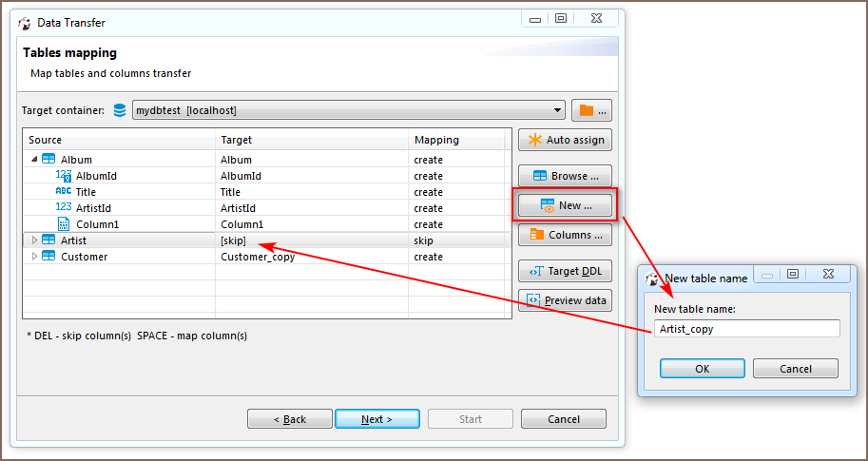Open the Columns mapping button
The width and height of the screenshot is (868, 461).
pyautogui.click(x=565, y=235)
